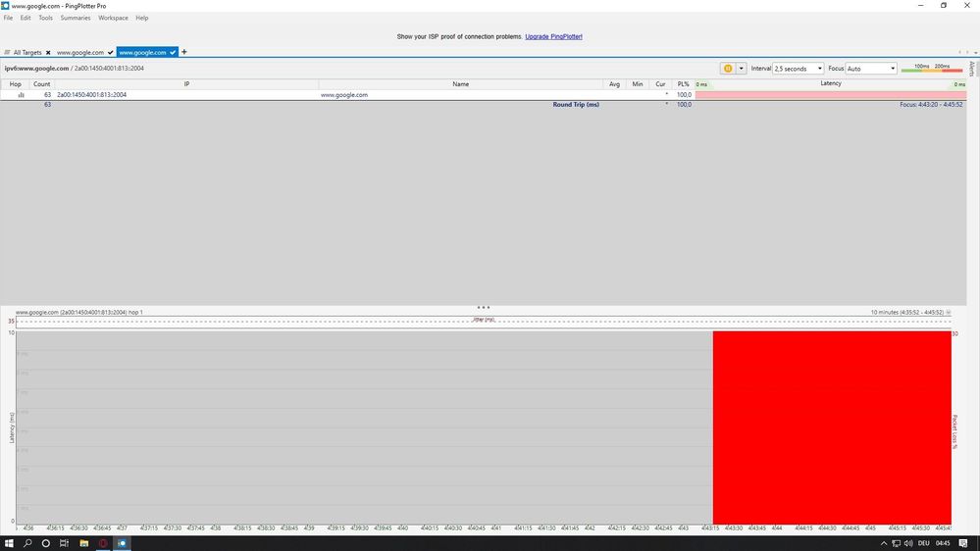Screen dimensions: 980x551
Task: Open the tab list overflow arrow
Action: click(976, 53)
